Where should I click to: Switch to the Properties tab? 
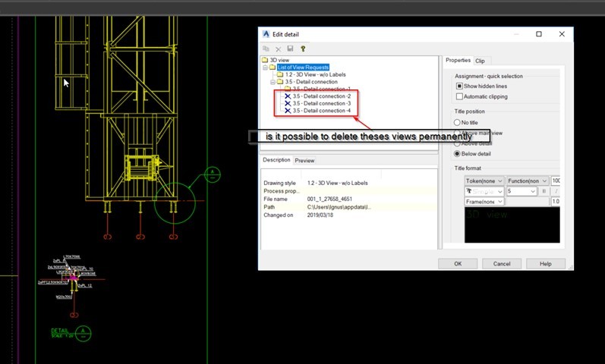coord(458,60)
